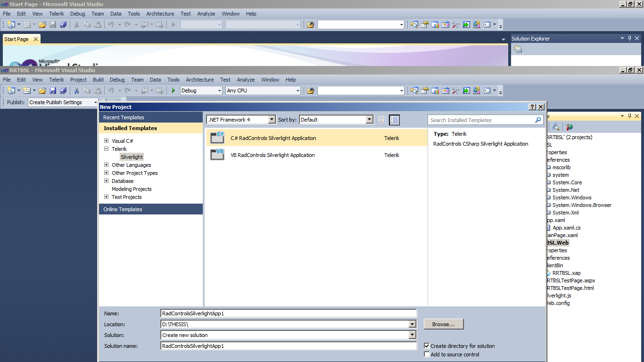The height and width of the screenshot is (362, 644).
Task: Open the .NET Framework 4 dropdown
Action: (x=272, y=120)
